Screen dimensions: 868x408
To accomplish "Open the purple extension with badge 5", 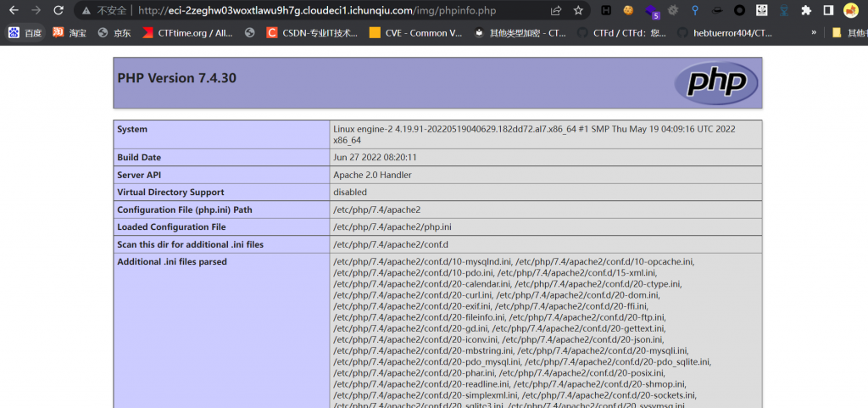I will click(651, 11).
